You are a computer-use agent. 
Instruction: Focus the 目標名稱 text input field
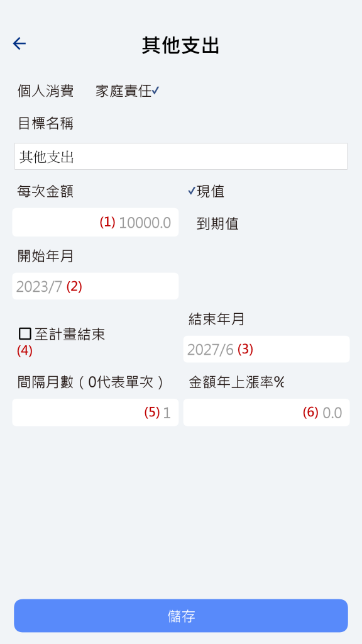[181, 157]
